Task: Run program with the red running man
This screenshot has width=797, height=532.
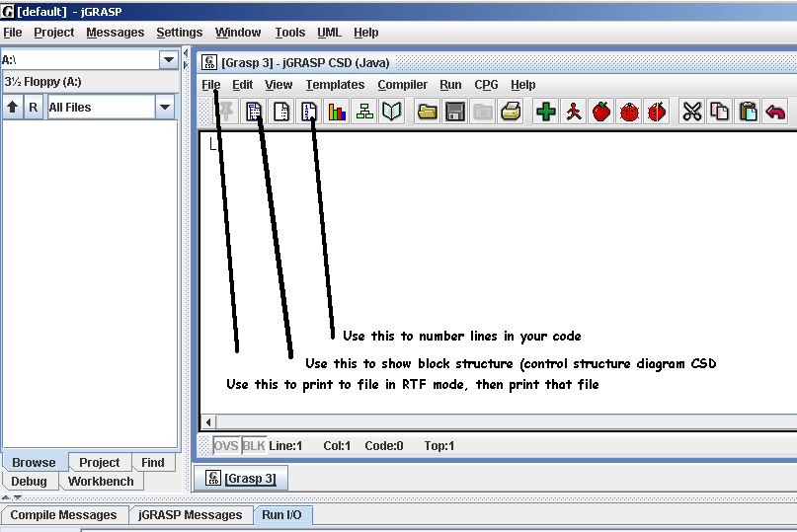Action: pyautogui.click(x=574, y=112)
